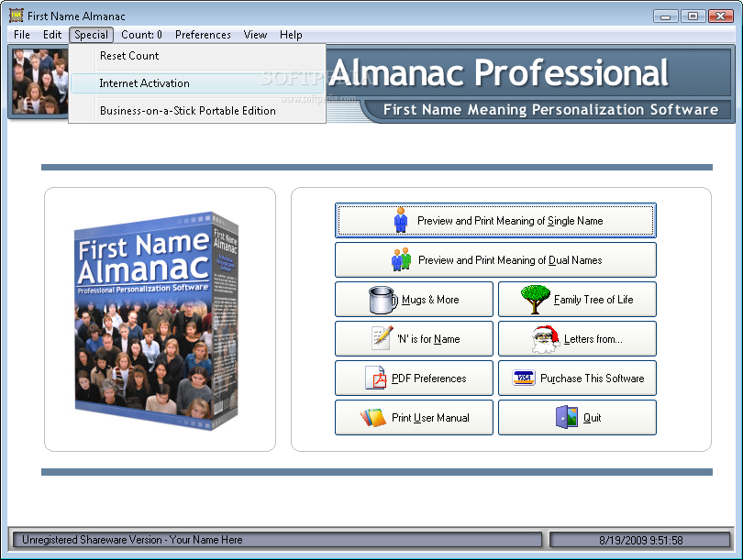Close the open Special menu

click(91, 35)
